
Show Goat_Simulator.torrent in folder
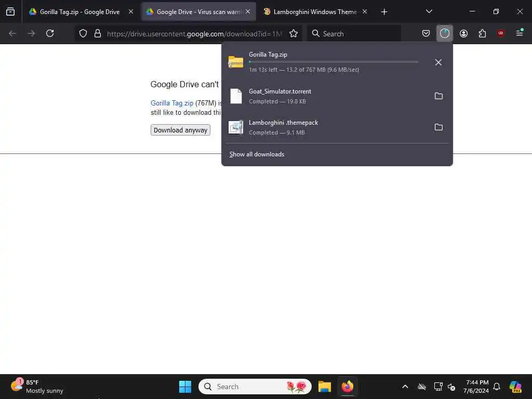click(x=438, y=96)
